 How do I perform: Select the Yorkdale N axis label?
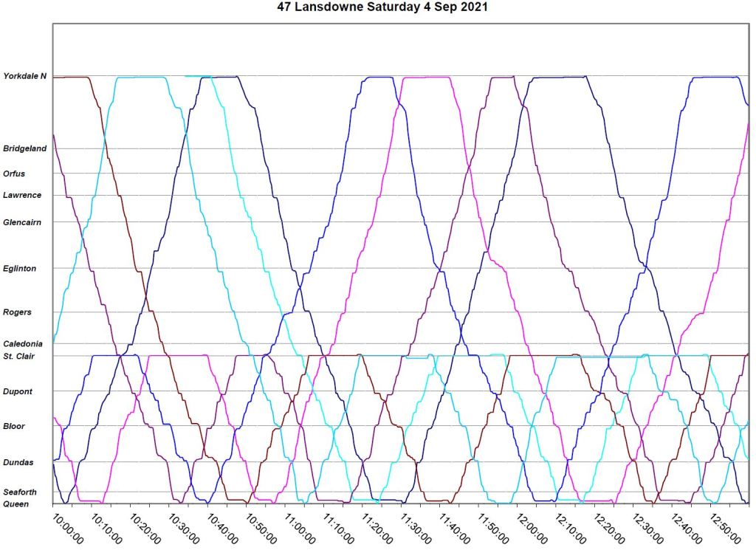point(25,76)
